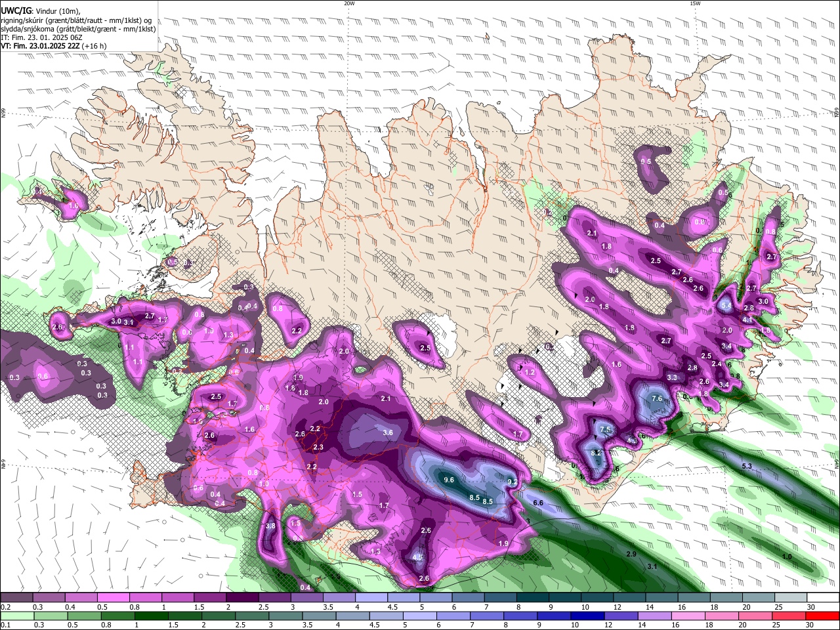Select the 'IT: Fim. 23. 01. 2025 06Z' line
Image resolution: width=840 pixels, height=630 pixels.
[x=43, y=37]
